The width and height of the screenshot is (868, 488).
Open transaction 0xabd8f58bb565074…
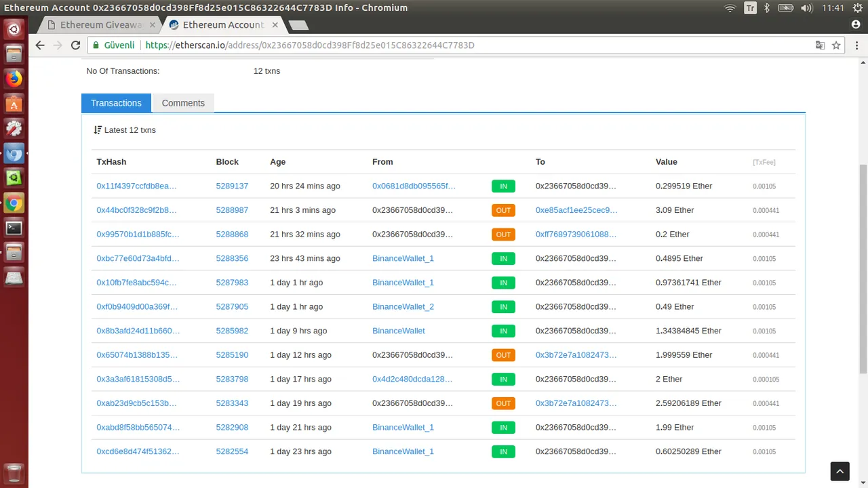tap(138, 427)
